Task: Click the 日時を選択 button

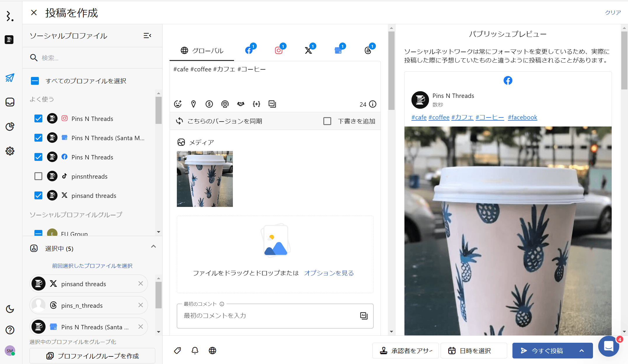Action: [473, 351]
